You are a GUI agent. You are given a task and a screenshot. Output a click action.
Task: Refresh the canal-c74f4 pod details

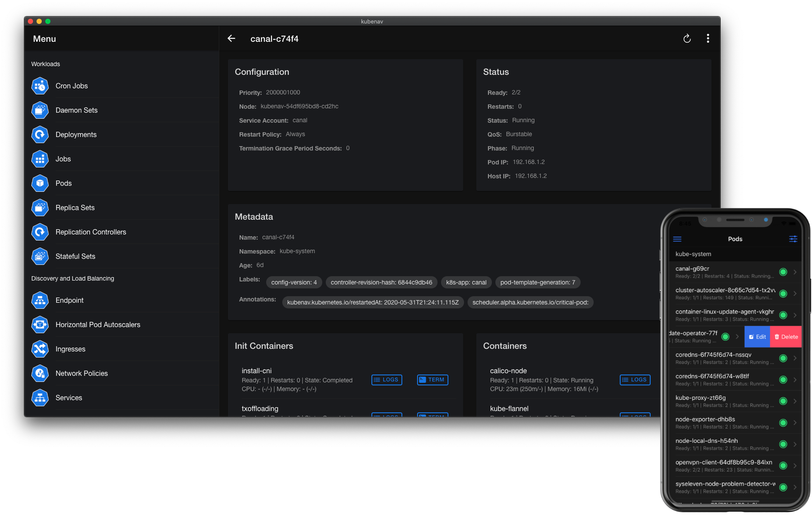687,38
